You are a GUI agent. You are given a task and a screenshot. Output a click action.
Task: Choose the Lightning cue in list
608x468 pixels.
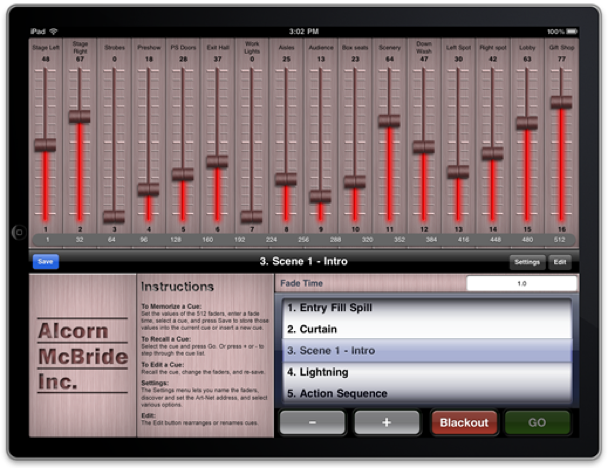click(427, 372)
